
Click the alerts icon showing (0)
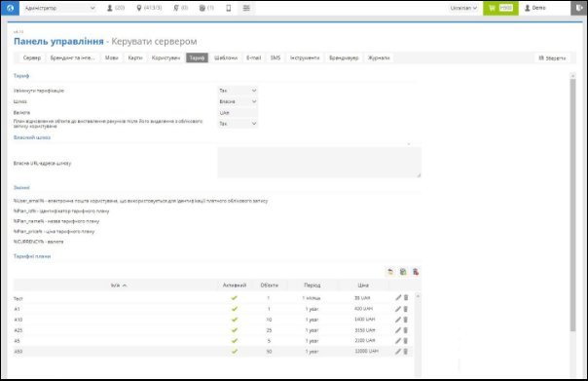[x=180, y=8]
